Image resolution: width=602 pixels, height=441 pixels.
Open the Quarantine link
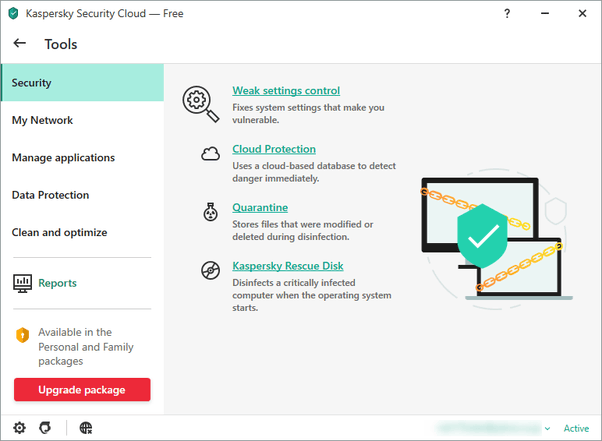coord(260,207)
